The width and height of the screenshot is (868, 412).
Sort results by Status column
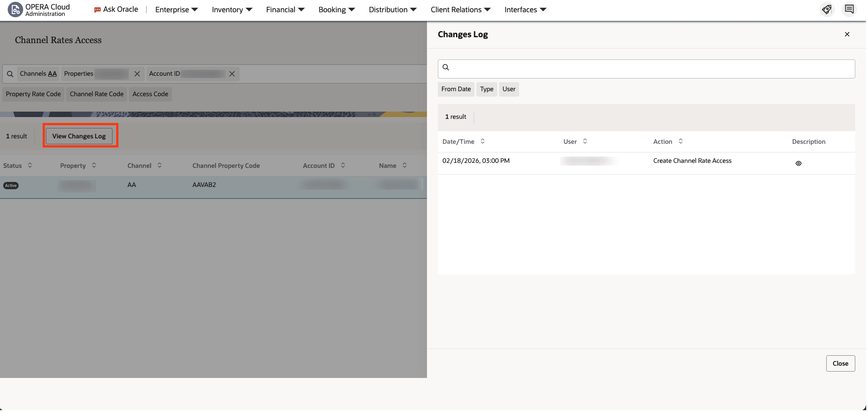[30, 166]
